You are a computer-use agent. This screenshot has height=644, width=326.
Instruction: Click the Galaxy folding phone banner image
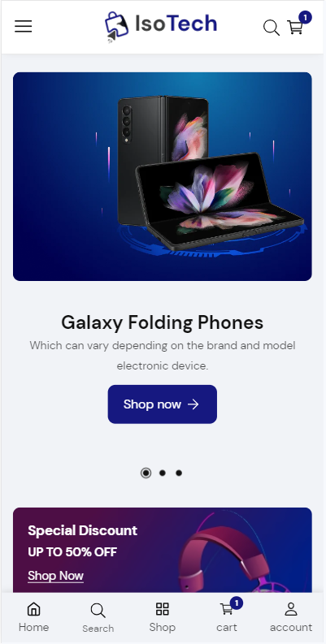point(163,176)
